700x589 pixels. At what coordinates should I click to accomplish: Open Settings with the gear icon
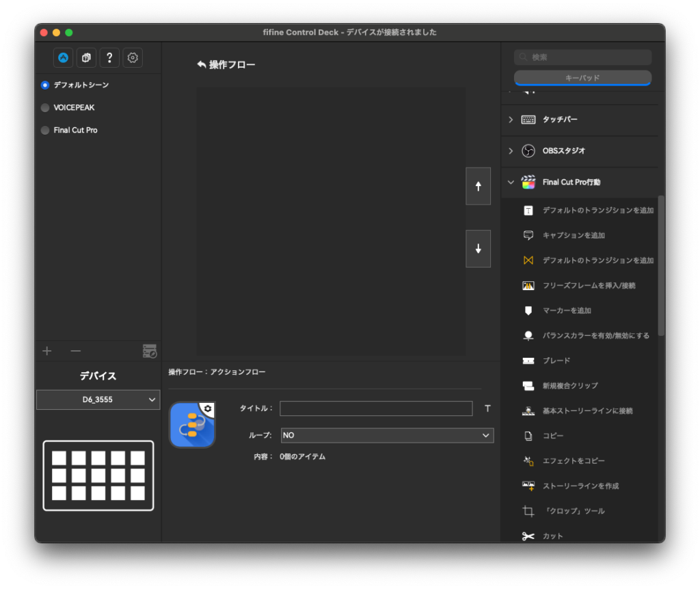[132, 57]
